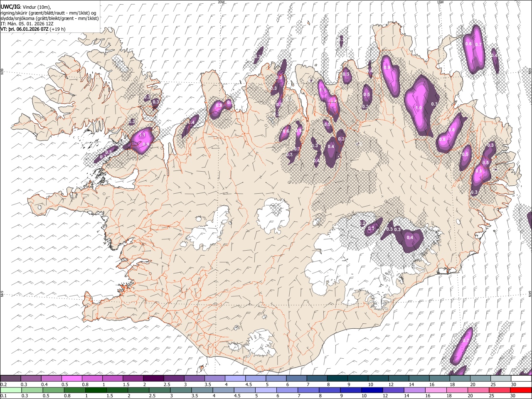Click the pale grey 25–30 swatch in the top legend row
532x399 pixels.
500,379
